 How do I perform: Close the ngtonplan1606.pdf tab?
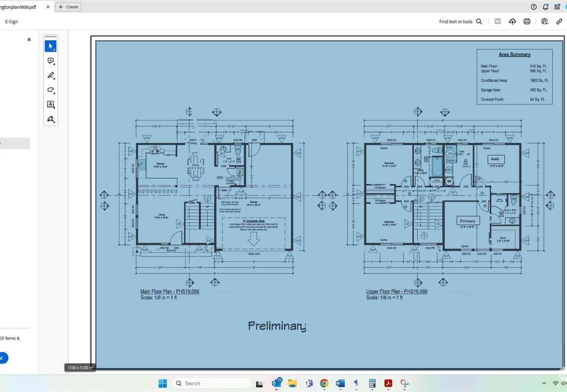click(x=48, y=7)
